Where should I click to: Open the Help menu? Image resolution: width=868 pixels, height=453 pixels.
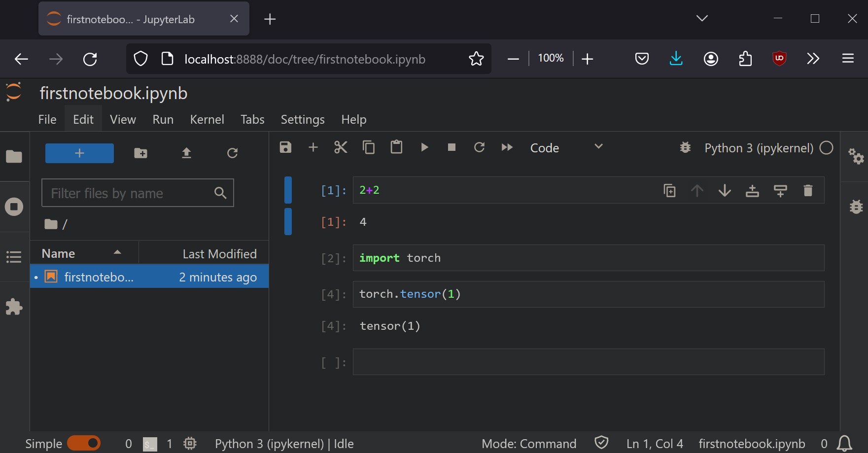coord(354,119)
